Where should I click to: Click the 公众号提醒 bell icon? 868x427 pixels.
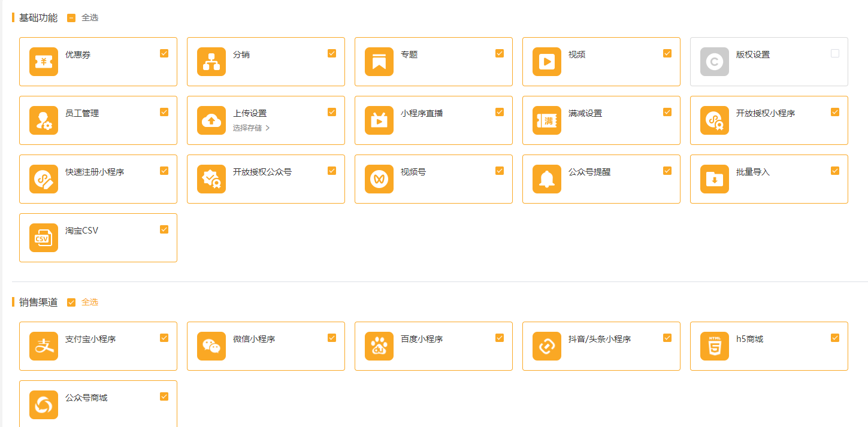coord(547,179)
